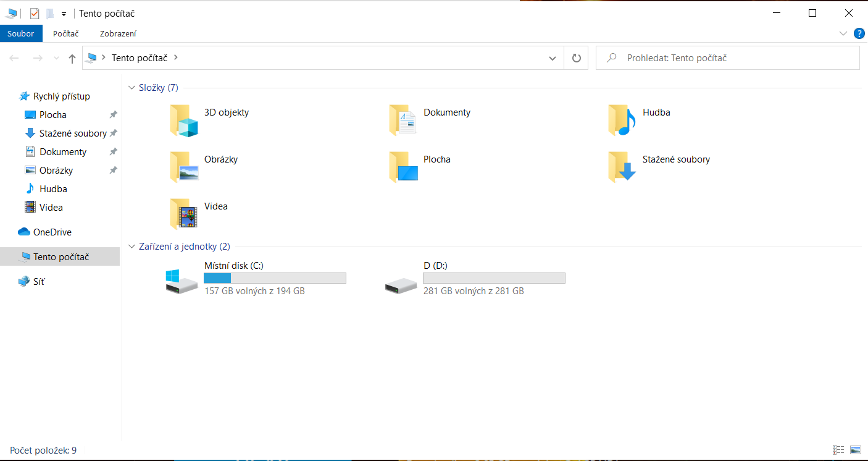Open the Soubor menu
Viewport: 868px width, 461px height.
click(x=21, y=33)
